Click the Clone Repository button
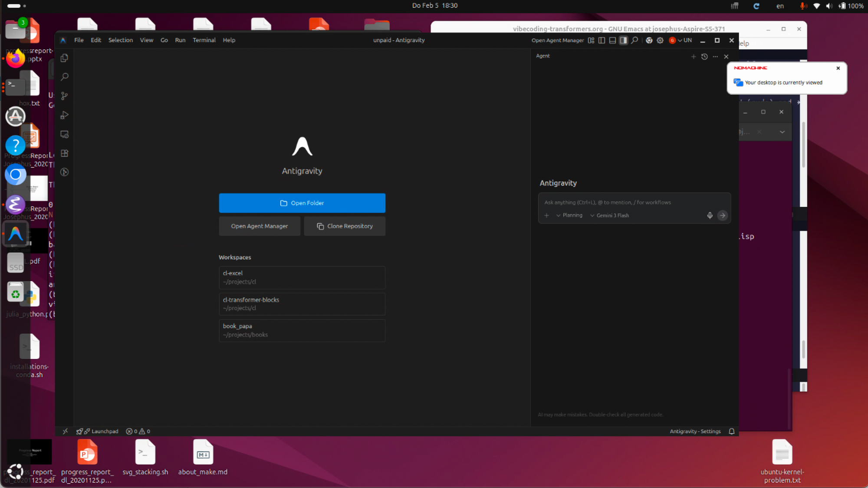Viewport: 868px width, 488px height. 345,226
